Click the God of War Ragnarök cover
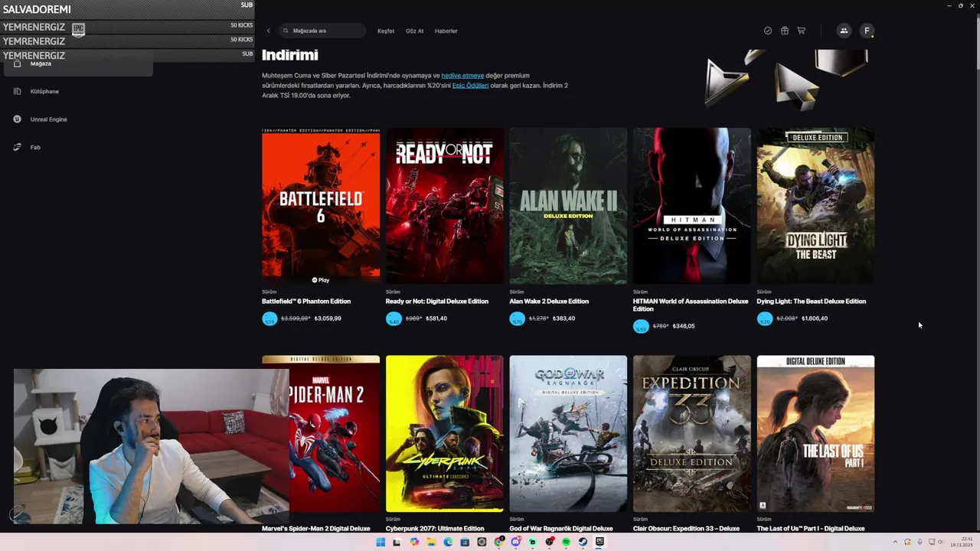 click(x=568, y=434)
